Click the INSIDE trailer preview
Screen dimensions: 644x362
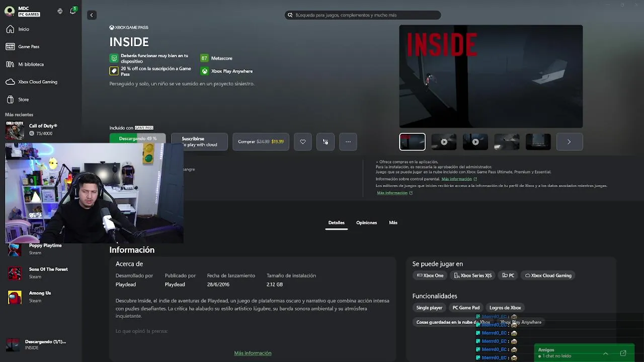point(491,76)
